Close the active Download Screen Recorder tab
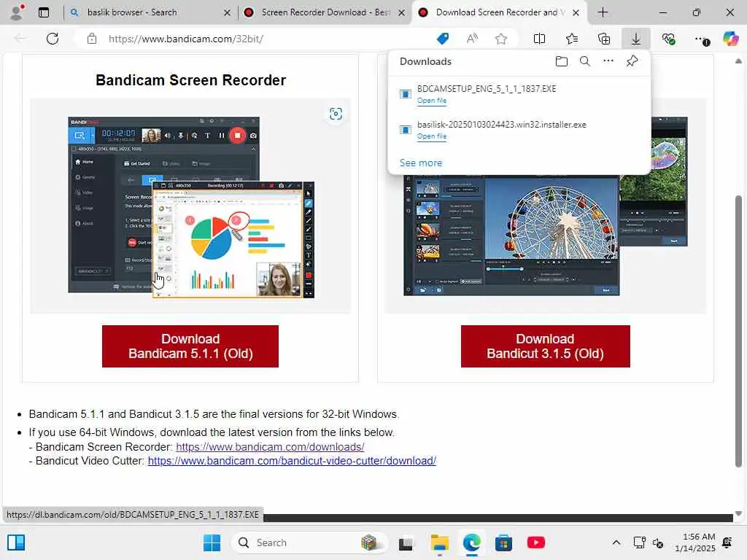The width and height of the screenshot is (747, 560). pyautogui.click(x=576, y=13)
